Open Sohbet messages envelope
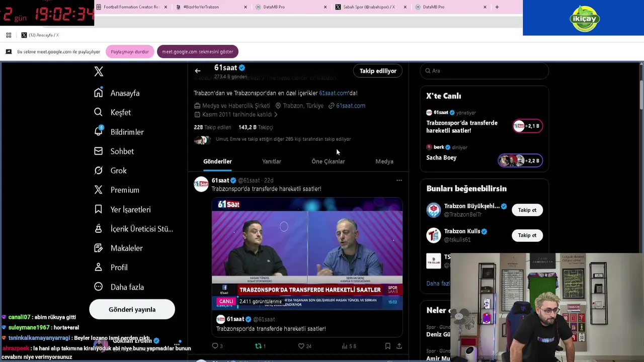Image resolution: width=644 pixels, height=362 pixels. point(114,151)
